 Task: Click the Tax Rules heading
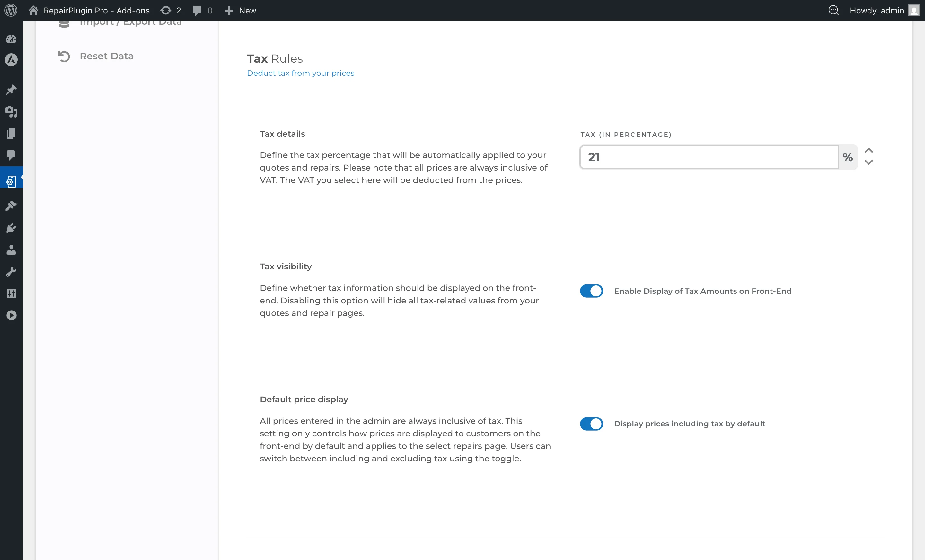(275, 58)
